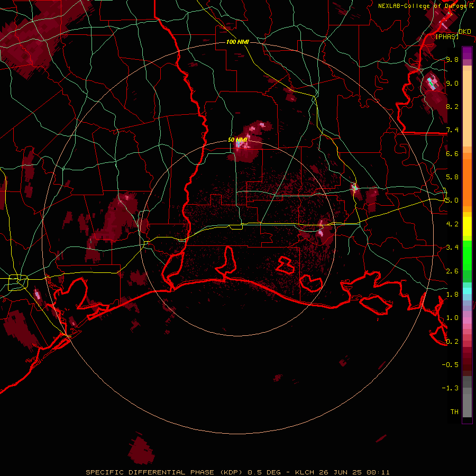Image resolution: width=476 pixels, height=476 pixels.
Task: Click the 50 NMI range ring label
Action: [x=237, y=140]
